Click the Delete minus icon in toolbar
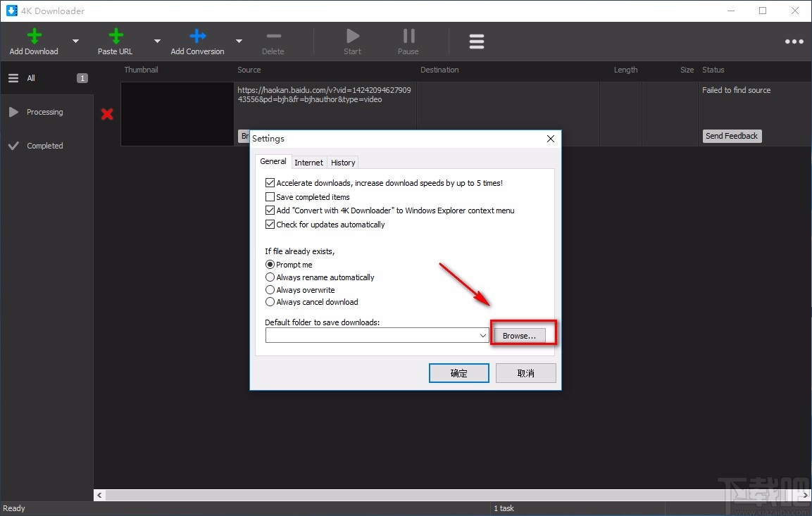 click(x=273, y=36)
